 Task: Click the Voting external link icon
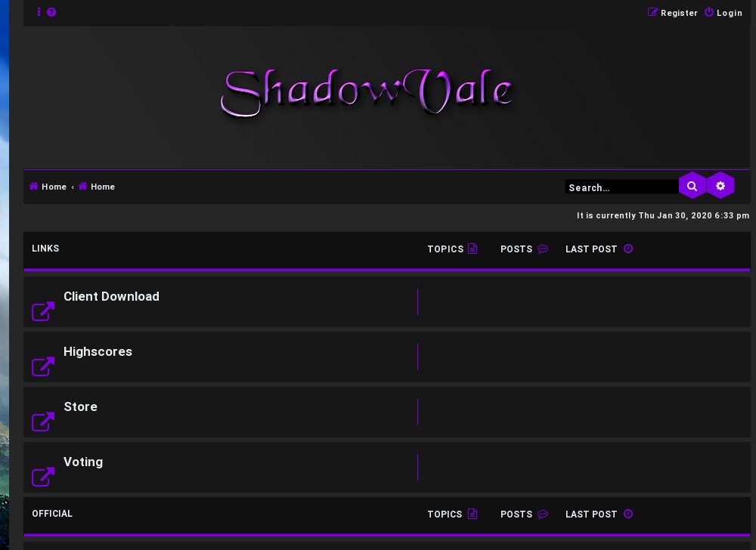click(x=42, y=477)
